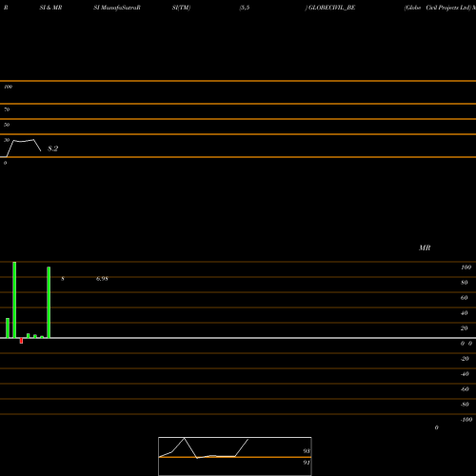
Task: Click the mini line chart thumbnail at bottom
Action: point(235,456)
